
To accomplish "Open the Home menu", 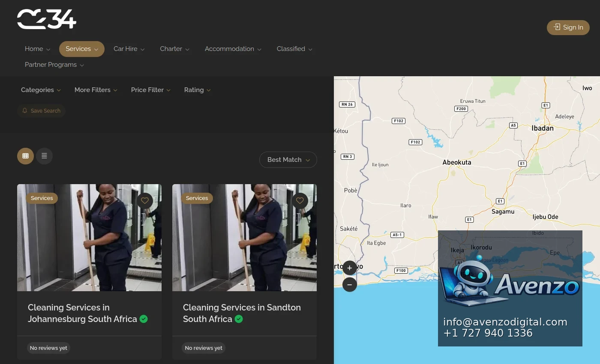I will click(37, 49).
